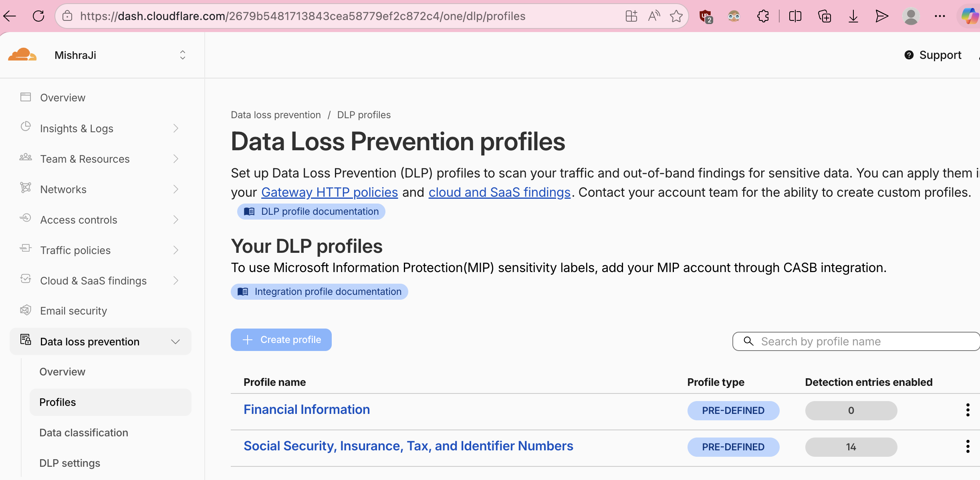Open options for Social Security profile row
The image size is (980, 480).
(968, 446)
